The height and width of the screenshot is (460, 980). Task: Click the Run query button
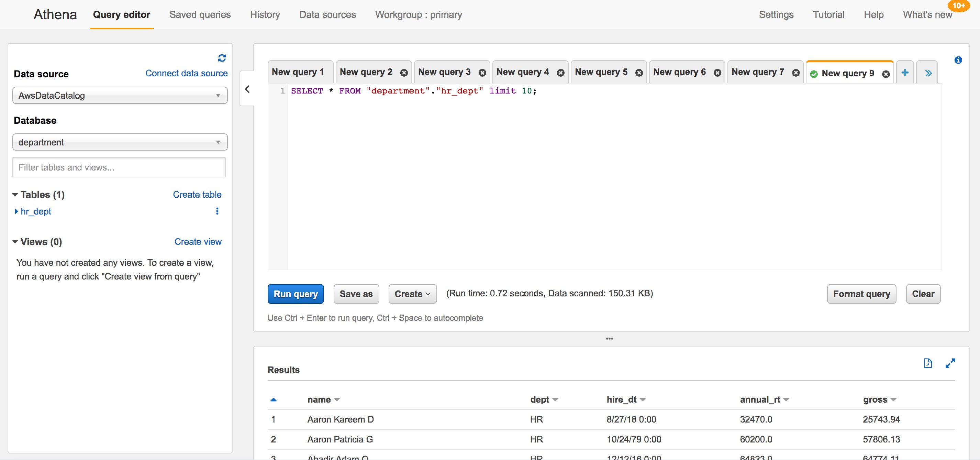point(296,294)
